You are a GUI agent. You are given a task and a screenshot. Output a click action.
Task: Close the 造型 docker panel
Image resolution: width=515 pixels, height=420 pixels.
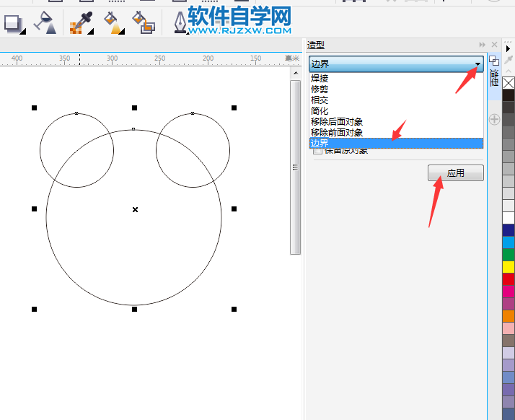click(494, 45)
